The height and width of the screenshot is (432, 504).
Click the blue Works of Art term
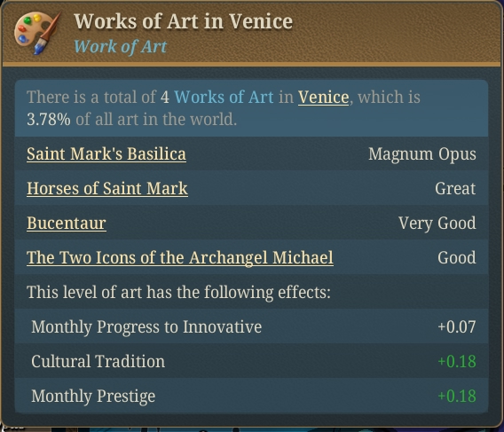[x=224, y=97]
